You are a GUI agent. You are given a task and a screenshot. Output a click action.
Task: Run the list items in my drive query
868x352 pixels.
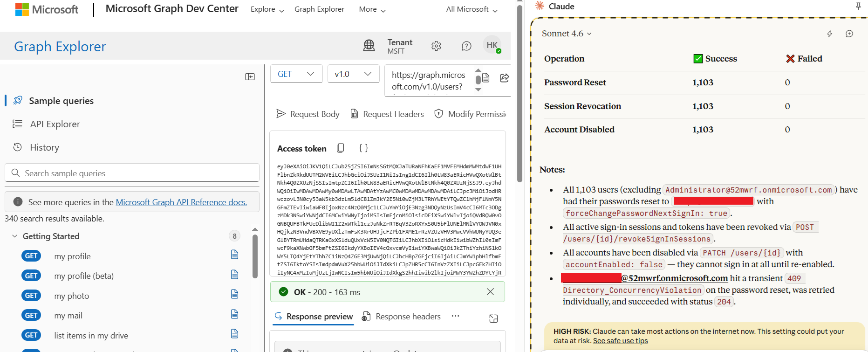(x=91, y=335)
